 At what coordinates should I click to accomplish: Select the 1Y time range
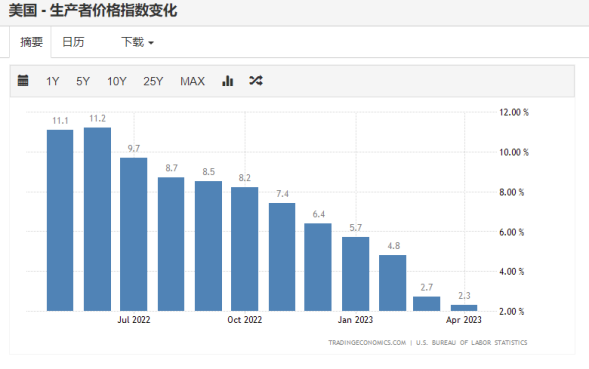tap(53, 81)
